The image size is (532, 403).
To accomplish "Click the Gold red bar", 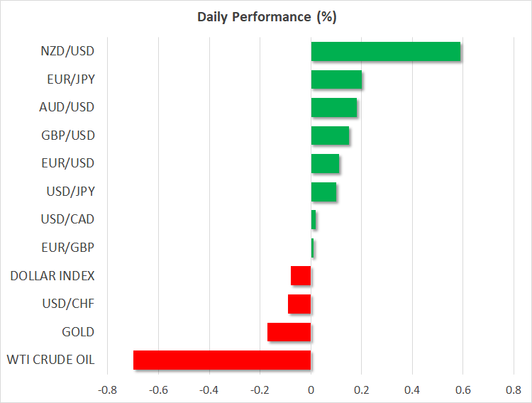I will (289, 332).
